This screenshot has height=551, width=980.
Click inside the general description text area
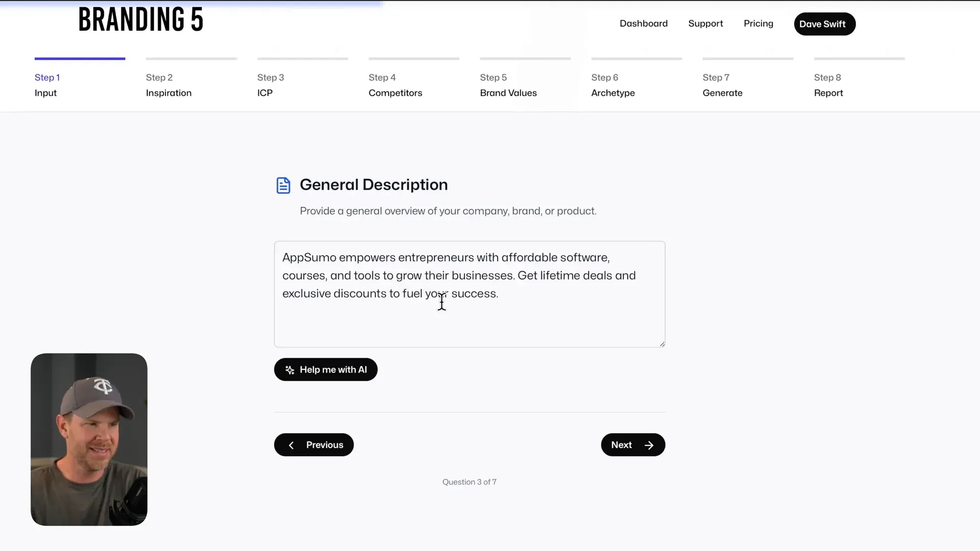469,294
